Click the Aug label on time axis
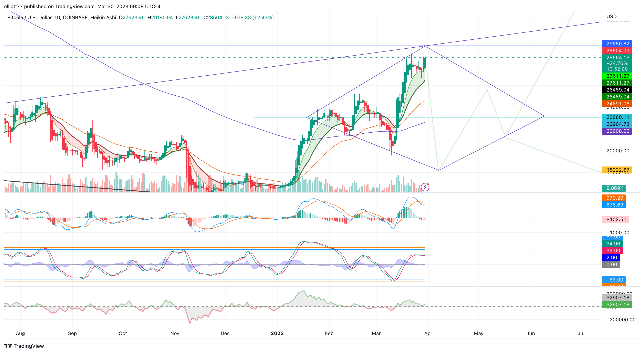Viewport: 644px width, 353px height. coord(20,333)
